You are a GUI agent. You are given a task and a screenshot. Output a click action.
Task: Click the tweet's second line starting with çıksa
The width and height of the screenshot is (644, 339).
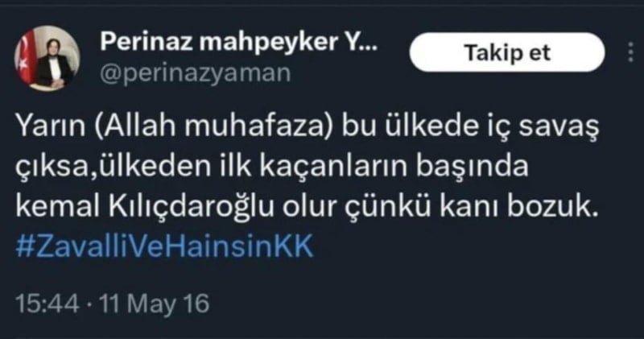(272, 167)
